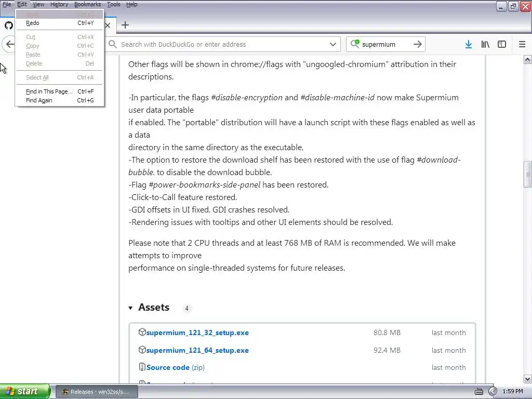
Task: Choose Redo from the Edit menu
Action: pyautogui.click(x=60, y=23)
